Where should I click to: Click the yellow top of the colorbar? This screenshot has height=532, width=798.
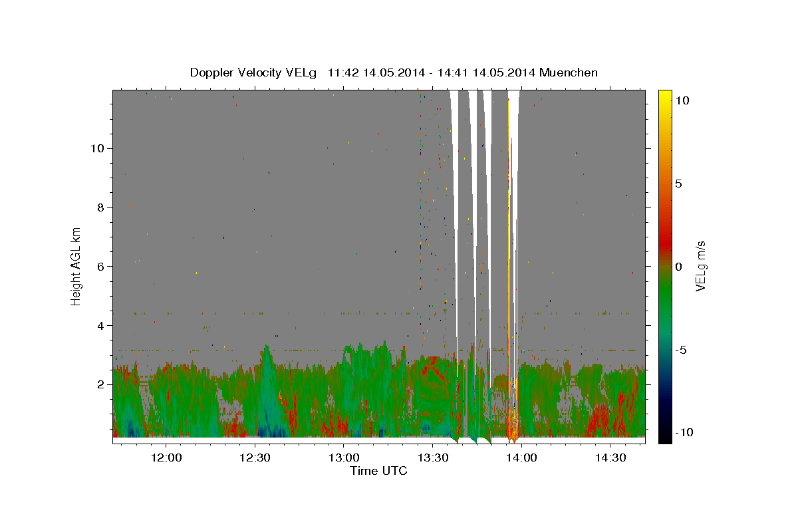click(x=665, y=96)
